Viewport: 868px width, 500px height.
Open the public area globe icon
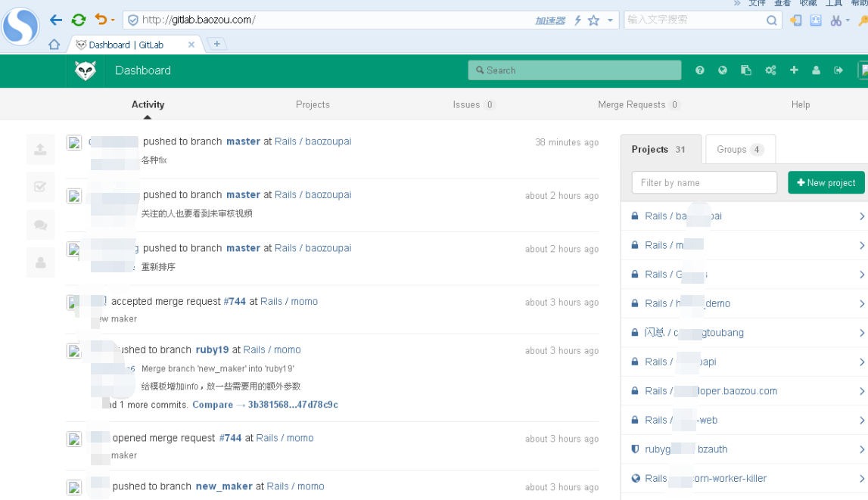click(x=723, y=70)
